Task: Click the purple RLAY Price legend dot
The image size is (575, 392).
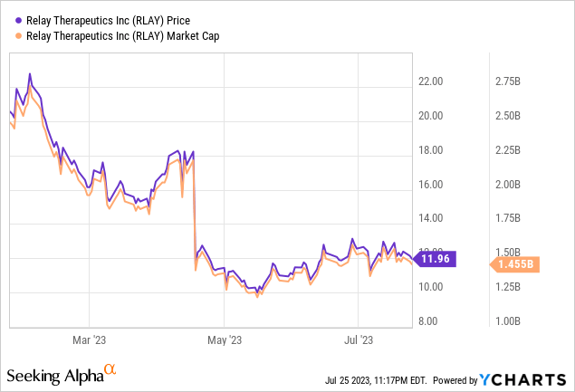Action: click(13, 17)
